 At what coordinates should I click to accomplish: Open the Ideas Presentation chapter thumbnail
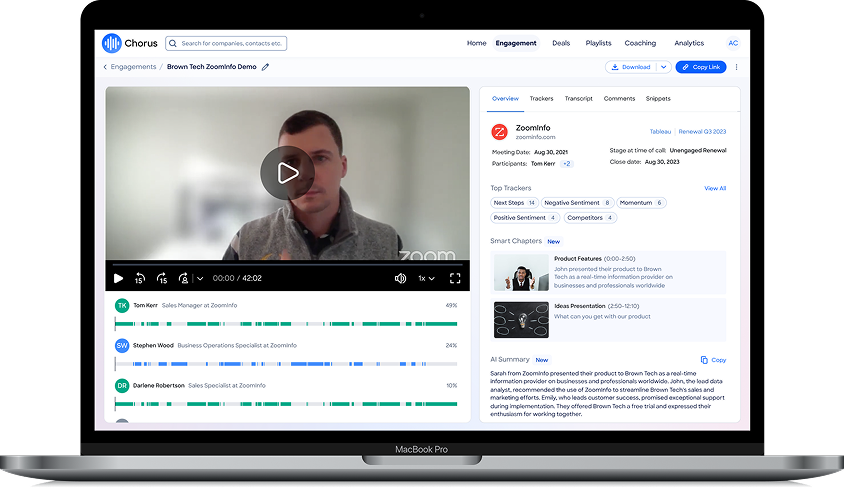point(521,320)
